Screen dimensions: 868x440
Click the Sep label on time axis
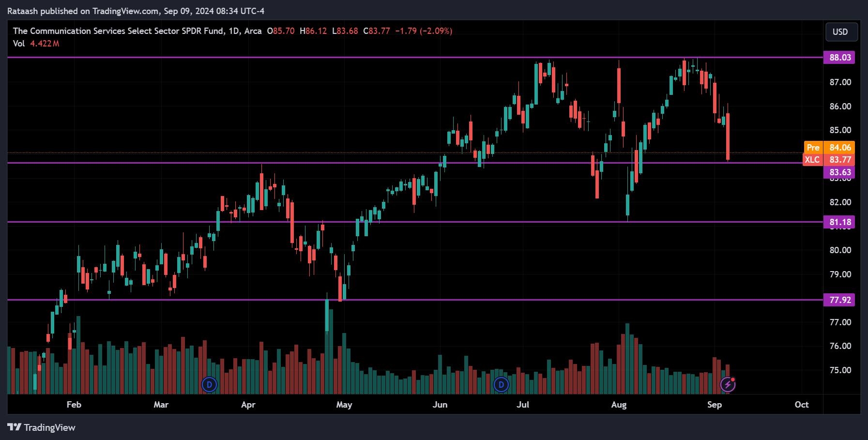(715, 405)
